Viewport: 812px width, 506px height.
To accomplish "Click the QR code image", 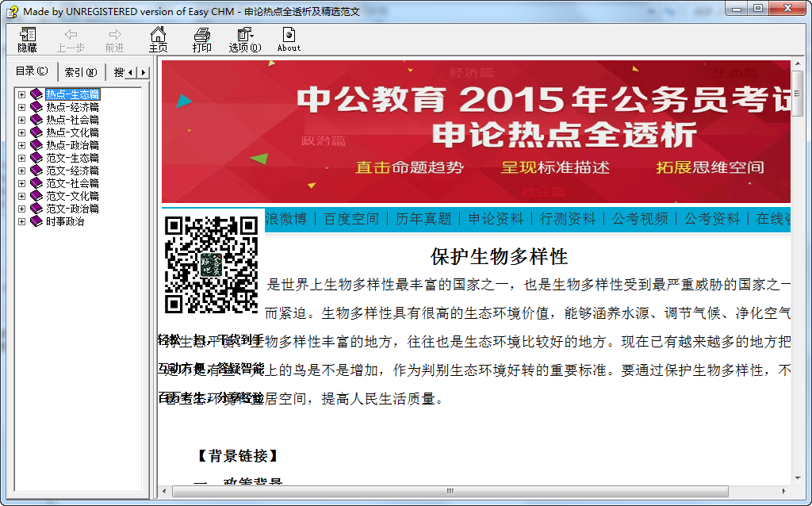I will [211, 264].
